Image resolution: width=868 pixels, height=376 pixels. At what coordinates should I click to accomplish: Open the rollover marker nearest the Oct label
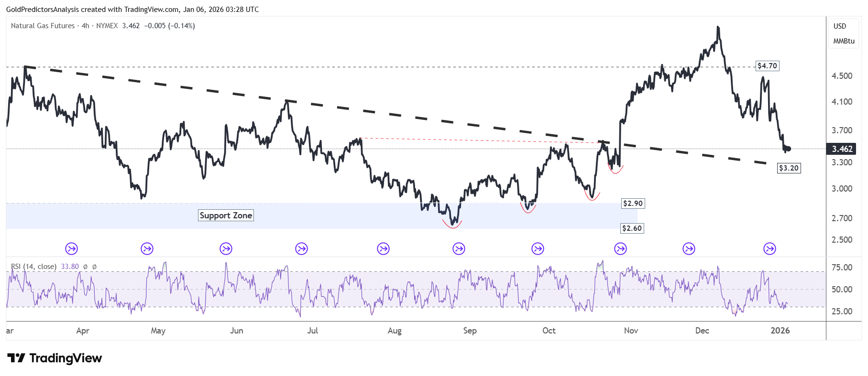538,248
